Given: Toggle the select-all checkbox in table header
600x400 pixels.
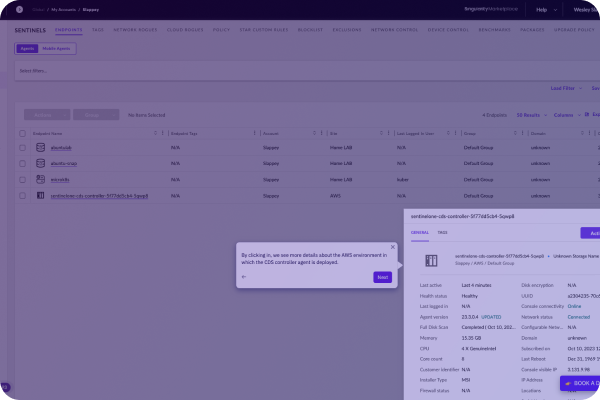Looking at the screenshot, I should pos(24,133).
